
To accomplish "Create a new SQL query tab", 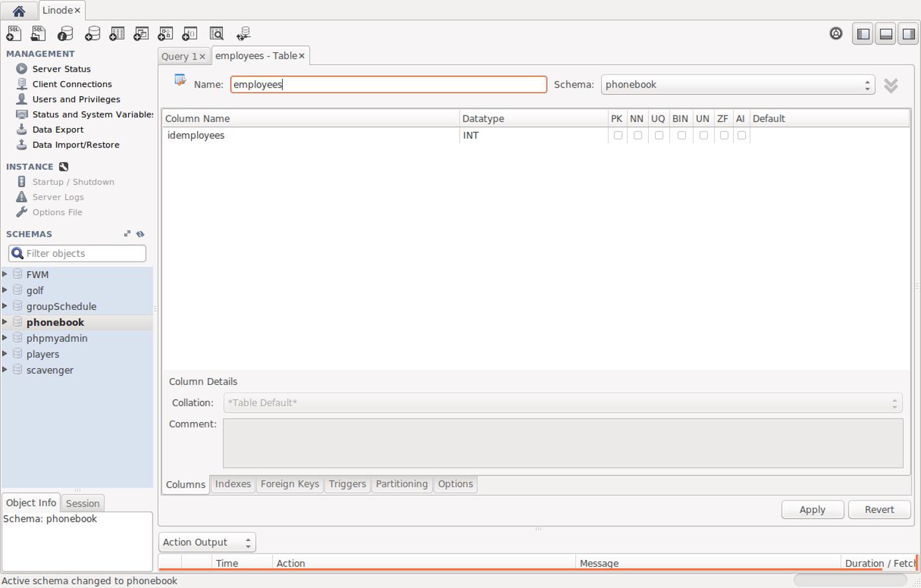I will click(13, 33).
